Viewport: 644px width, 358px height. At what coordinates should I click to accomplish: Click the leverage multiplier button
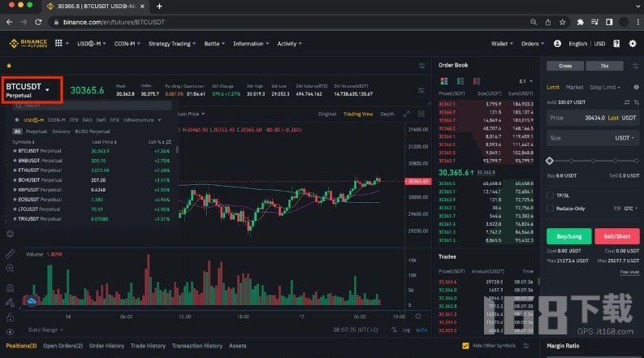click(x=604, y=66)
